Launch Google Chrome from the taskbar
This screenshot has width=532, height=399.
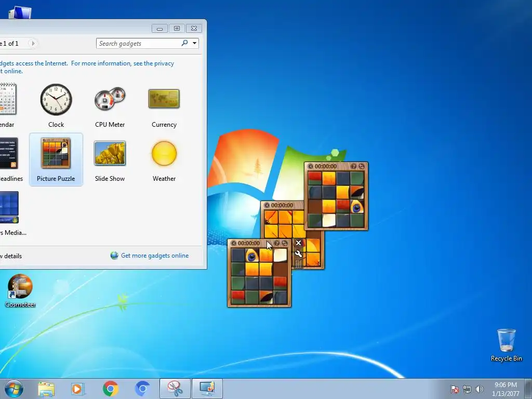click(110, 389)
